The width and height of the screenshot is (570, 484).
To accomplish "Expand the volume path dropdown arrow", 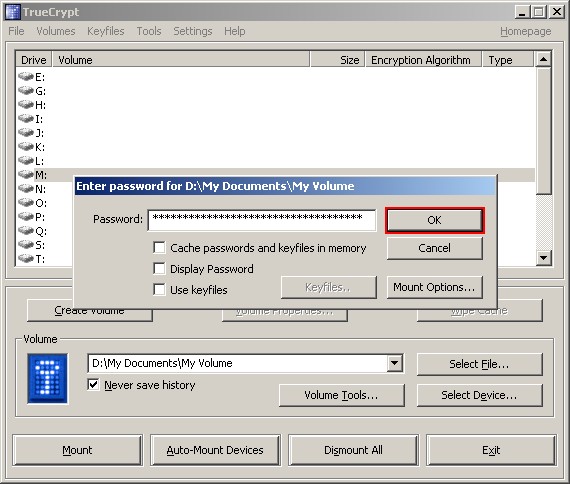I will [x=394, y=363].
